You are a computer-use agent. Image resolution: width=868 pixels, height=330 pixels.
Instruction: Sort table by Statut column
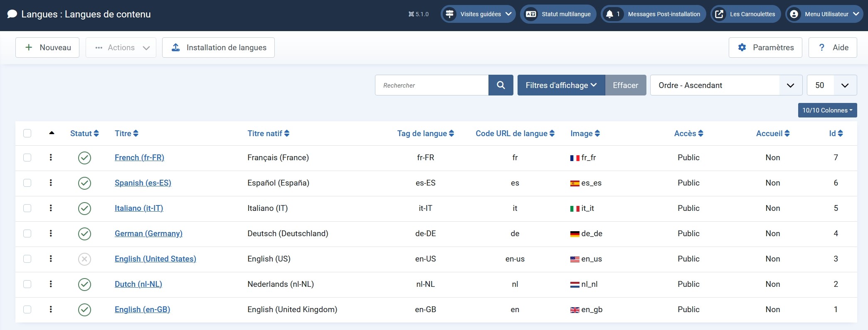coord(84,133)
